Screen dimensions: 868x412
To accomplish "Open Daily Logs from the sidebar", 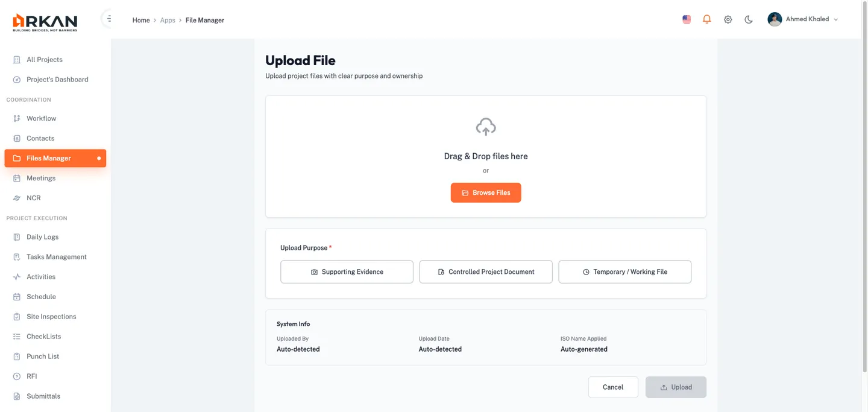I will [42, 236].
